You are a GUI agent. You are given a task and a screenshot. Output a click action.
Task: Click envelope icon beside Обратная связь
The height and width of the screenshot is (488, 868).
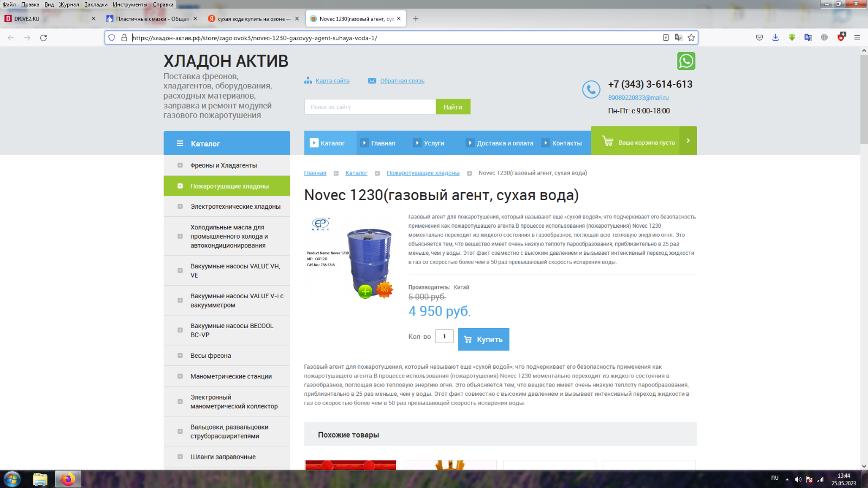click(372, 81)
